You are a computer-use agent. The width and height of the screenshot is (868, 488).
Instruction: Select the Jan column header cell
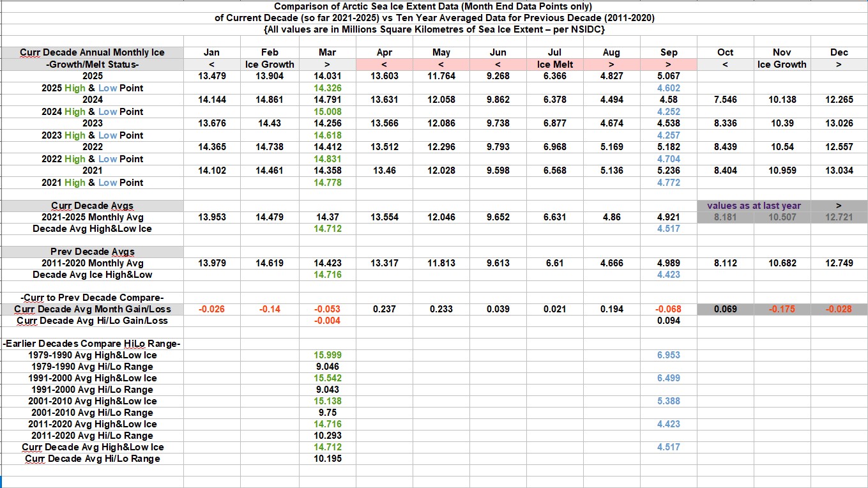[211, 52]
